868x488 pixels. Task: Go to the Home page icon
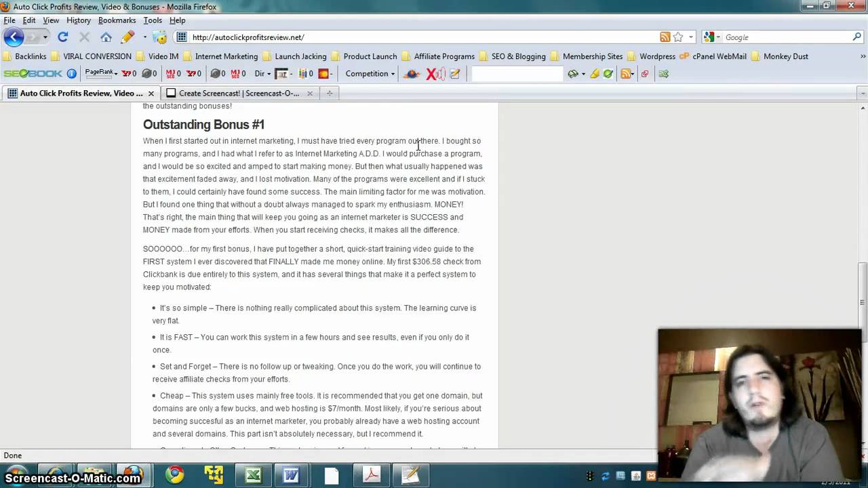coord(106,37)
